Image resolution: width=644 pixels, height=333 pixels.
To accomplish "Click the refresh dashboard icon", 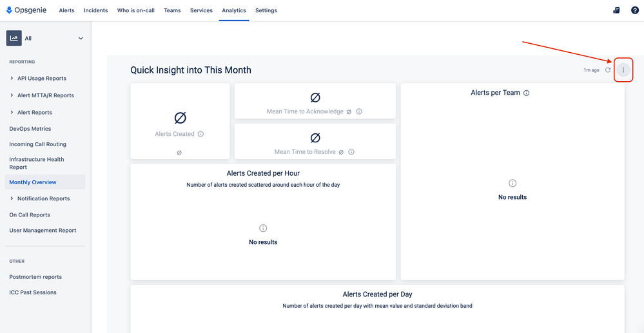I will tap(608, 70).
